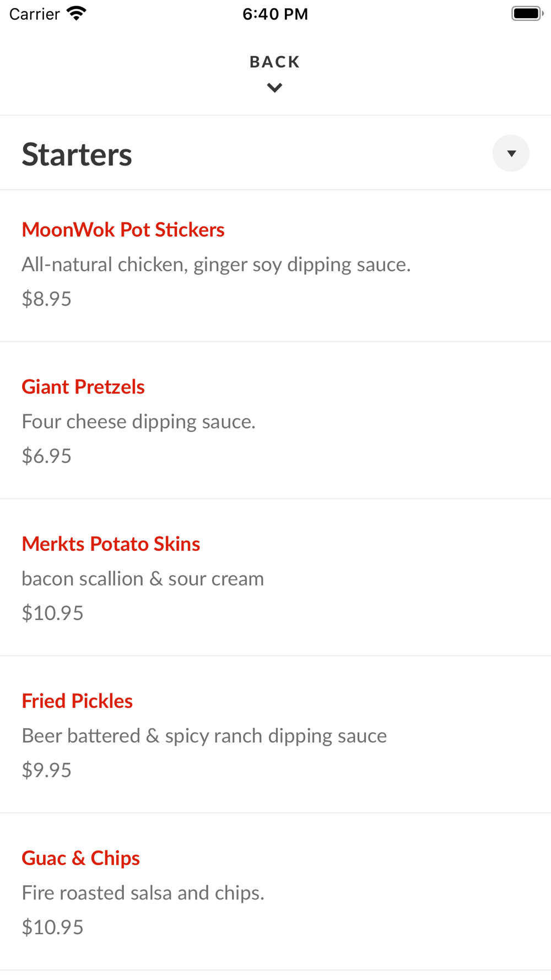Open the Starters category dropdown arrow

[x=511, y=153]
